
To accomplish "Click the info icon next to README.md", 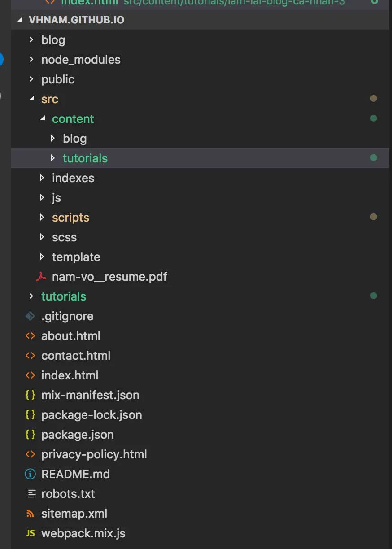I will 30,474.
